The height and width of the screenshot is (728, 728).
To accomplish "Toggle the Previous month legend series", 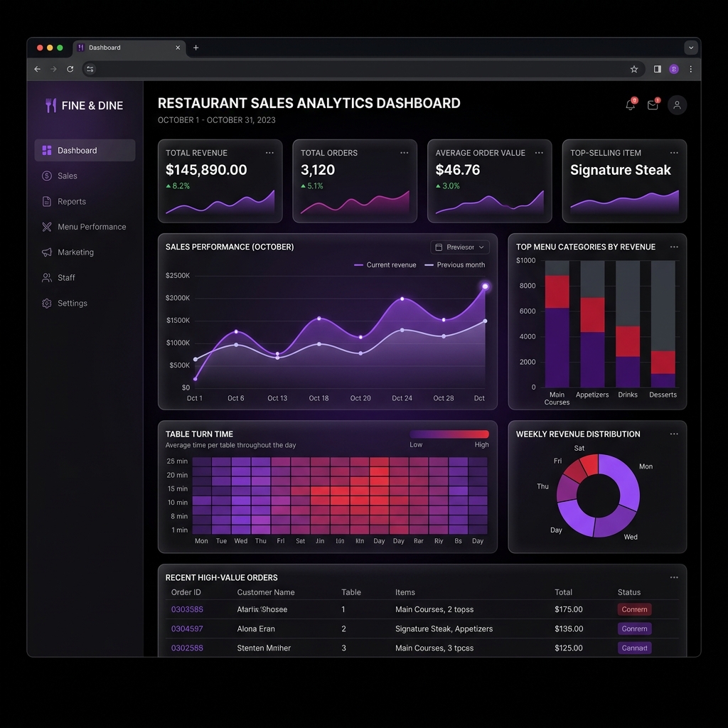I will coord(454,264).
